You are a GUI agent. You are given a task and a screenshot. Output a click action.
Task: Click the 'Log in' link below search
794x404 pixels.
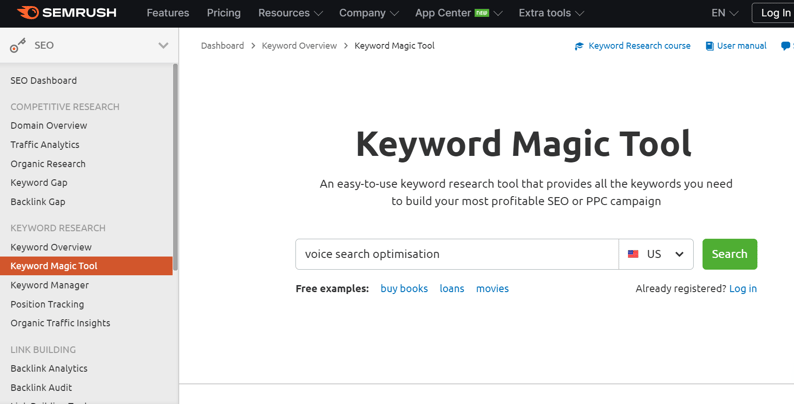point(743,289)
